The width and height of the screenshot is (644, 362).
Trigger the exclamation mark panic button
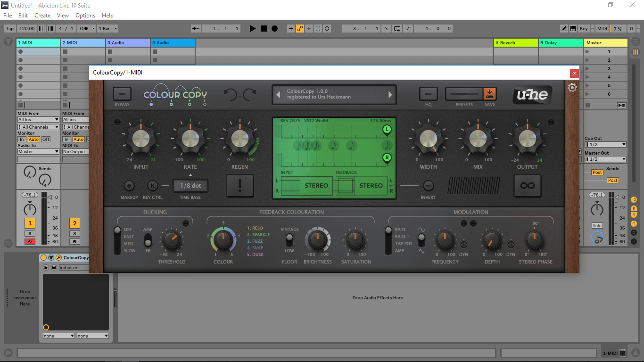point(240,186)
